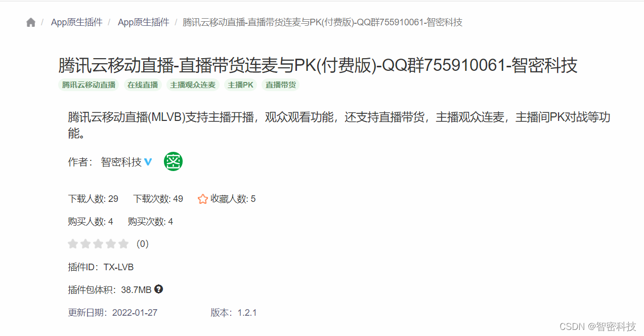Screen dimensions: 644x336
Task: Click the 收藏人数: 5 favorite count
Action: 233,199
